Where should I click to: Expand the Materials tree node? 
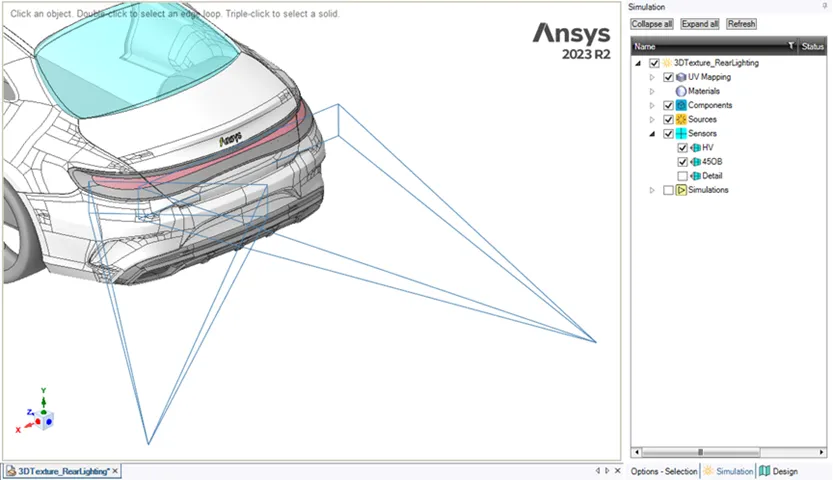[x=652, y=91]
